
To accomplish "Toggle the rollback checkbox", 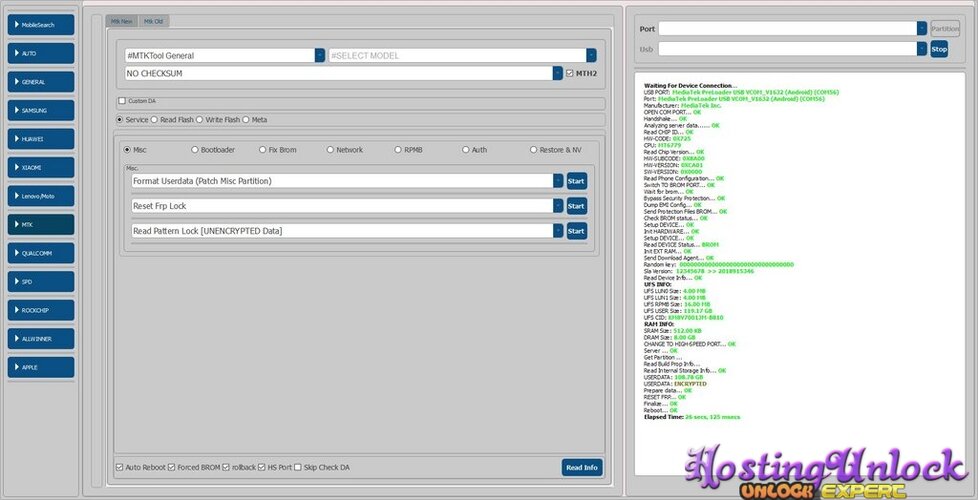I will 226,467.
